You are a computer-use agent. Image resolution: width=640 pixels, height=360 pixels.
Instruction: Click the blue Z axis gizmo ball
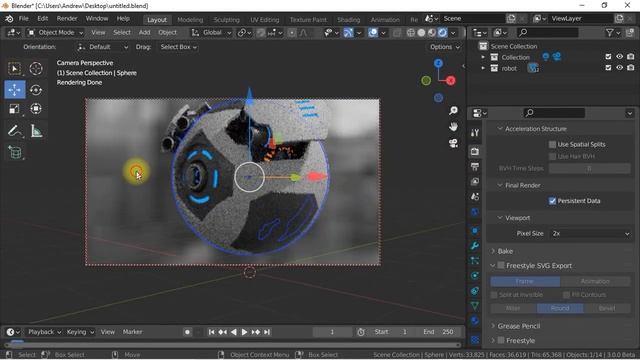coord(438,63)
